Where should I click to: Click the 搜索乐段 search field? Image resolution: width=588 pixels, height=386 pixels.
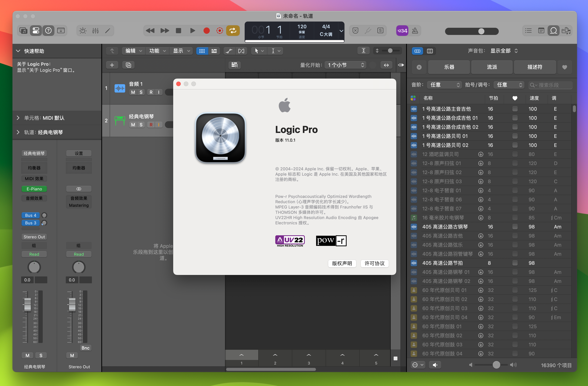(x=550, y=85)
